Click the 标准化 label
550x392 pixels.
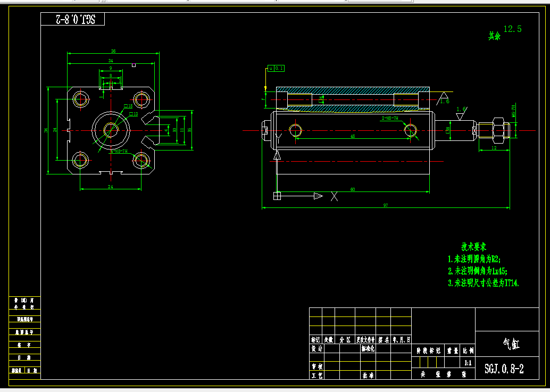click(x=368, y=348)
